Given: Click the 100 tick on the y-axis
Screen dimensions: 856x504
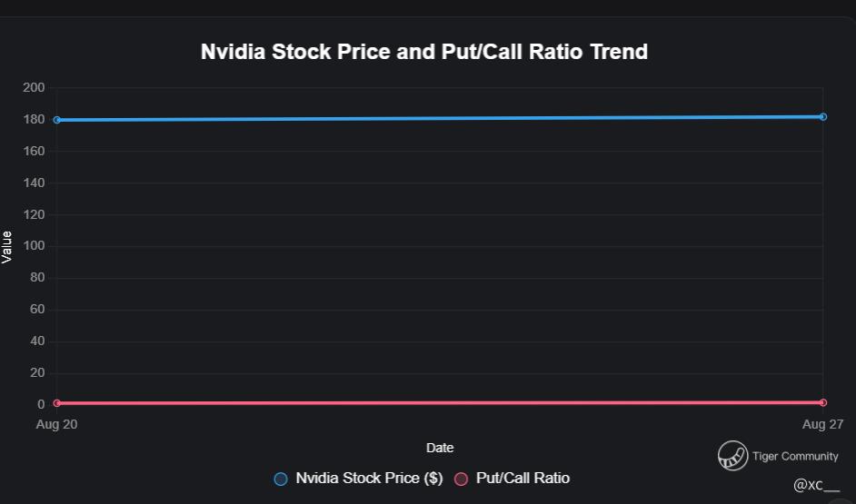Looking at the screenshot, I should 34,246.
